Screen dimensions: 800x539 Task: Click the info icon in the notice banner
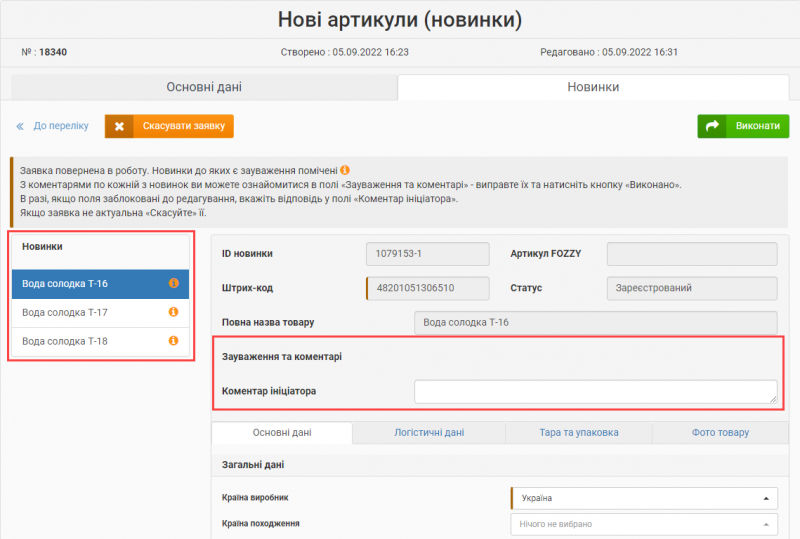(x=345, y=170)
